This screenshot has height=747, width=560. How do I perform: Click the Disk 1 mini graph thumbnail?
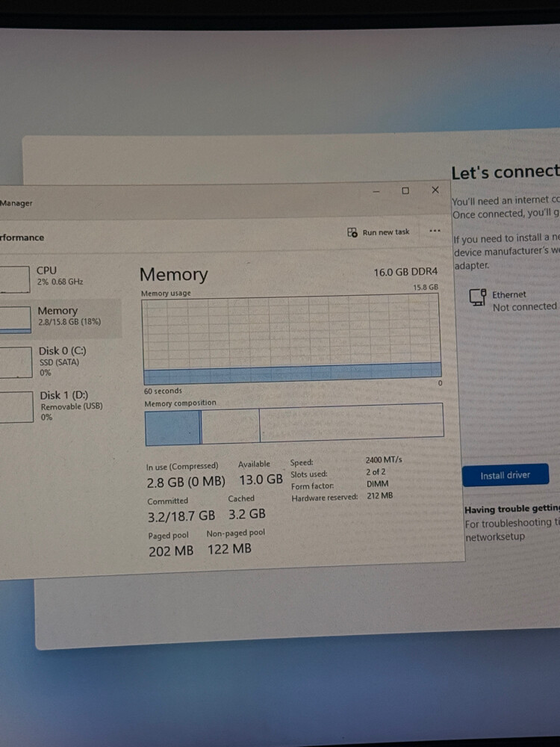16,407
